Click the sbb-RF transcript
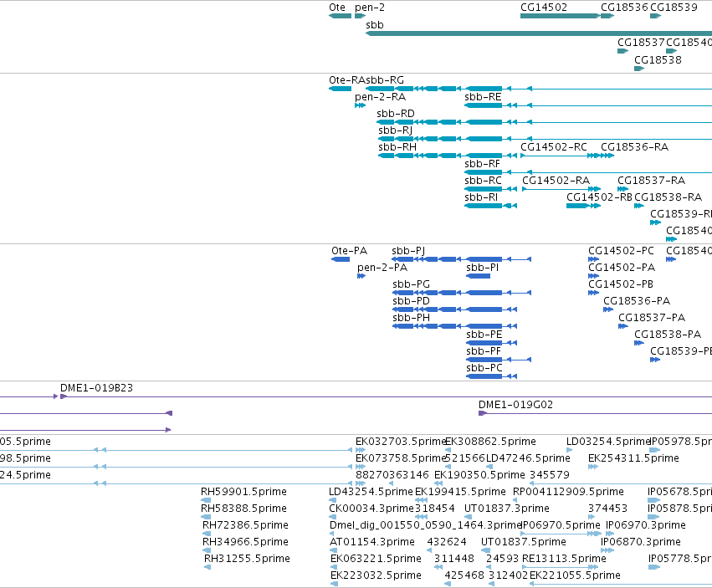The height and width of the screenshot is (588, 712). point(588,172)
